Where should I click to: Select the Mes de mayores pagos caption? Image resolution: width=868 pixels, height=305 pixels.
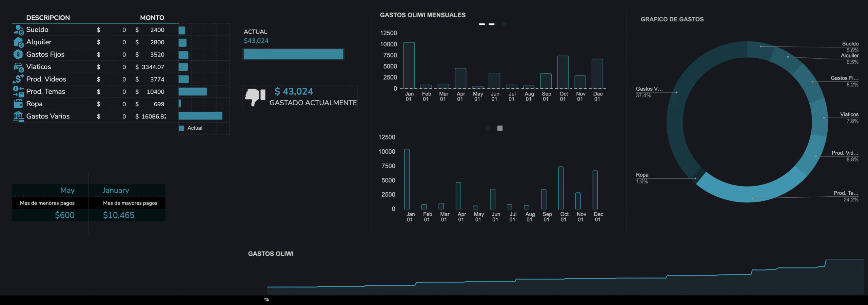coord(130,203)
